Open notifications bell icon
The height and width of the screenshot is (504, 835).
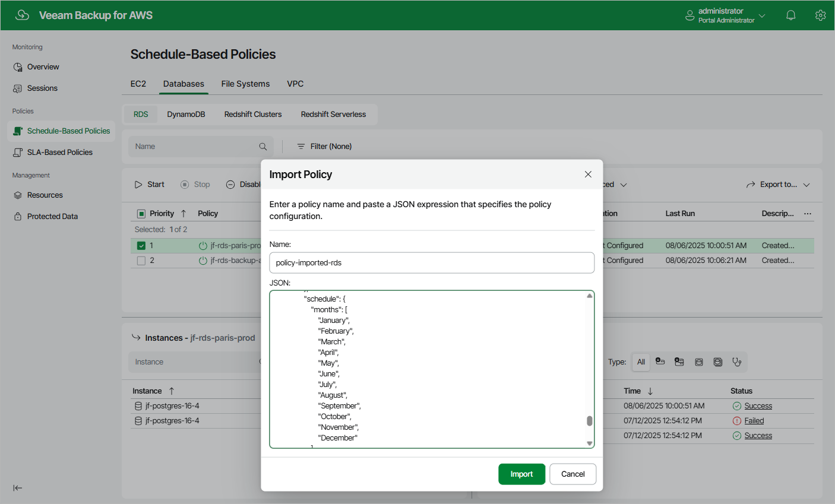790,15
